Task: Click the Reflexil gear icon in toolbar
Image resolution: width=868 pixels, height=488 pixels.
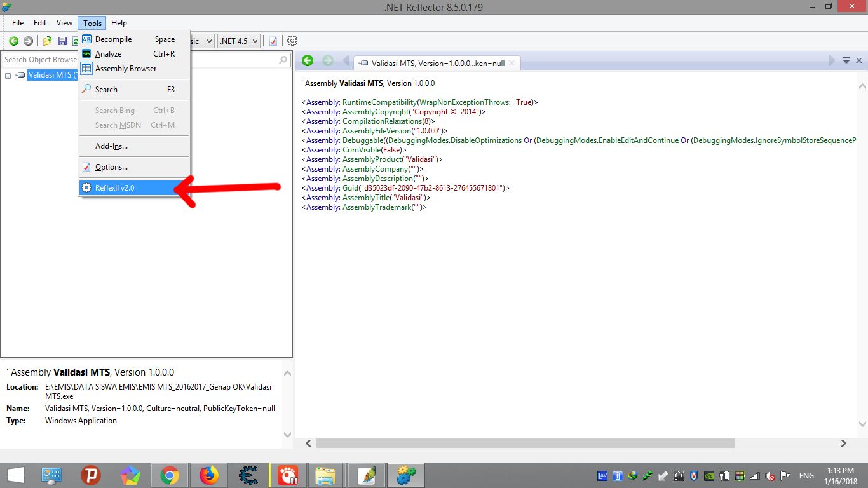Action: [292, 41]
